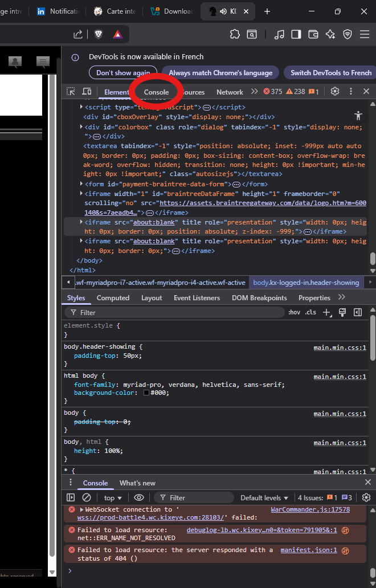Click the Switch DevTools to French button
This screenshot has width=376, height=588.
coord(330,73)
